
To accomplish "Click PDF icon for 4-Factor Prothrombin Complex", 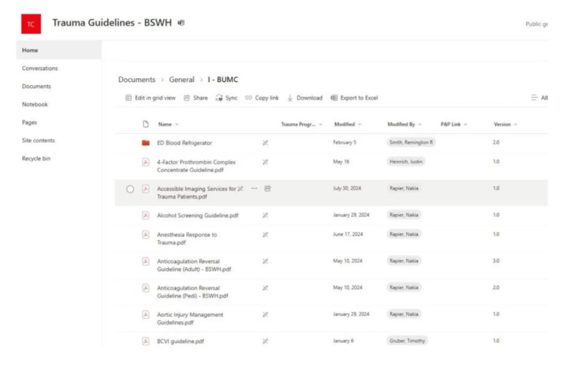I will tap(146, 162).
